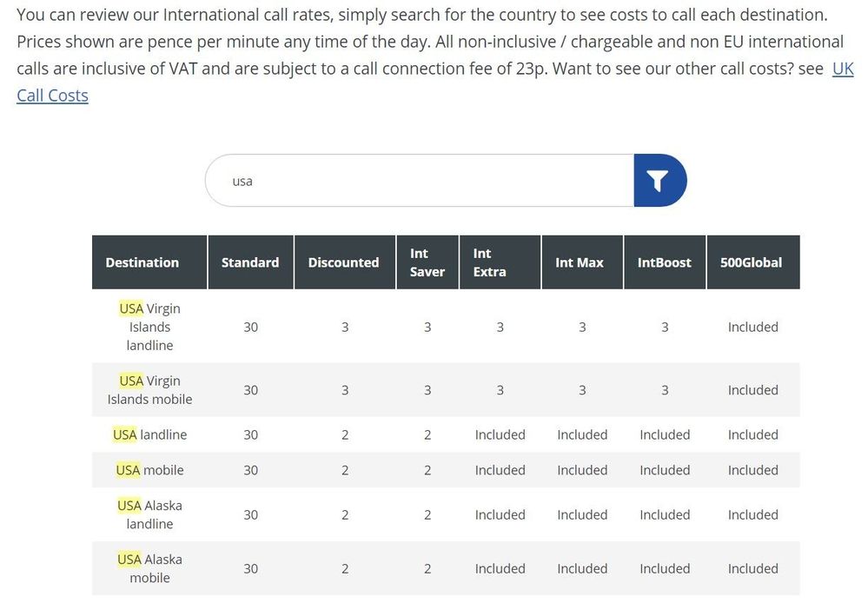Click the Int Max column header
This screenshot has height=603, width=868.
[x=582, y=262]
